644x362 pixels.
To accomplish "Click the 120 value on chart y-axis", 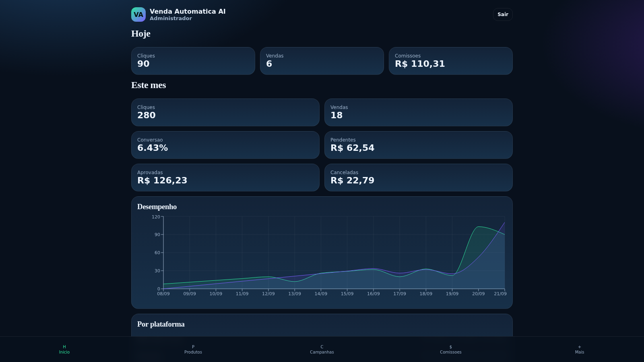I will 156,217.
